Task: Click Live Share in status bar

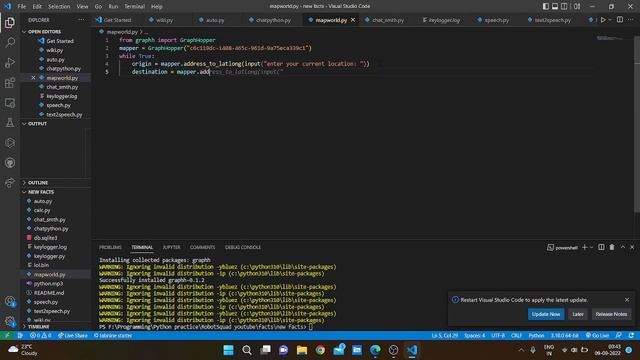Action: [x=73, y=335]
